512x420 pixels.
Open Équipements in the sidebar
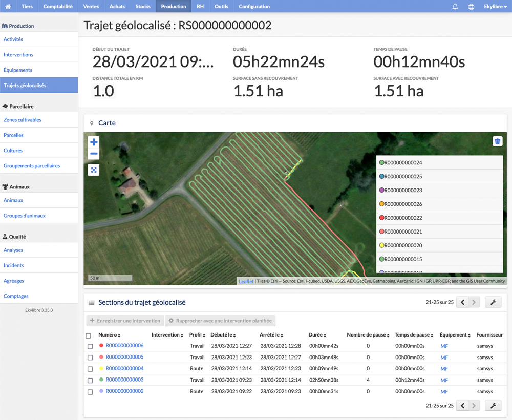point(18,70)
